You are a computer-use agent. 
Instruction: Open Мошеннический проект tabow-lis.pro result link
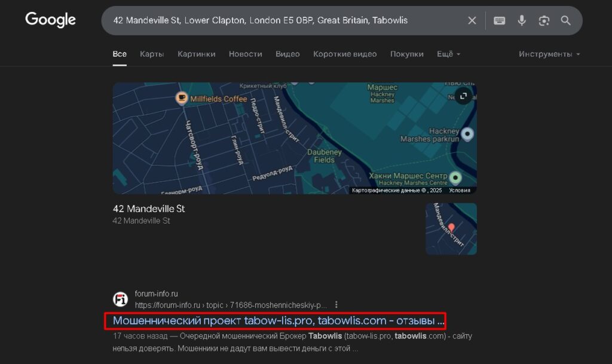coord(279,321)
